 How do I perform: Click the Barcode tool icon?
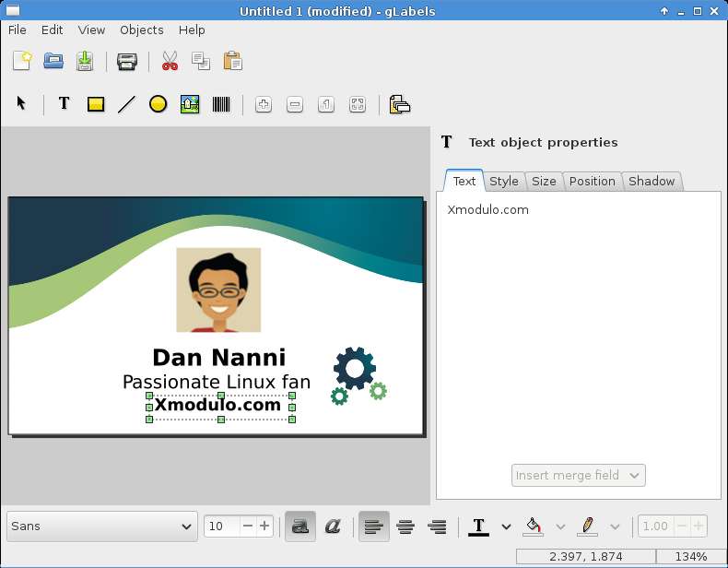tap(221, 104)
